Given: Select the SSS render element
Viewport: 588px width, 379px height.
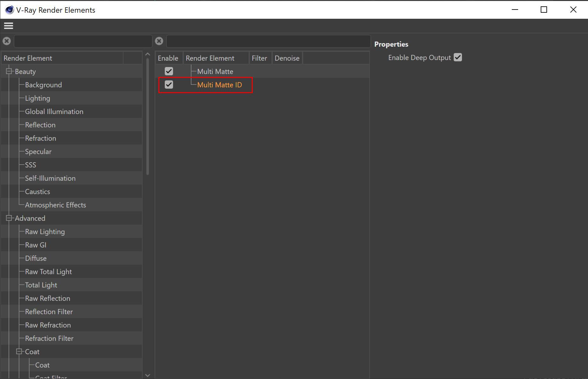Looking at the screenshot, I should point(30,165).
